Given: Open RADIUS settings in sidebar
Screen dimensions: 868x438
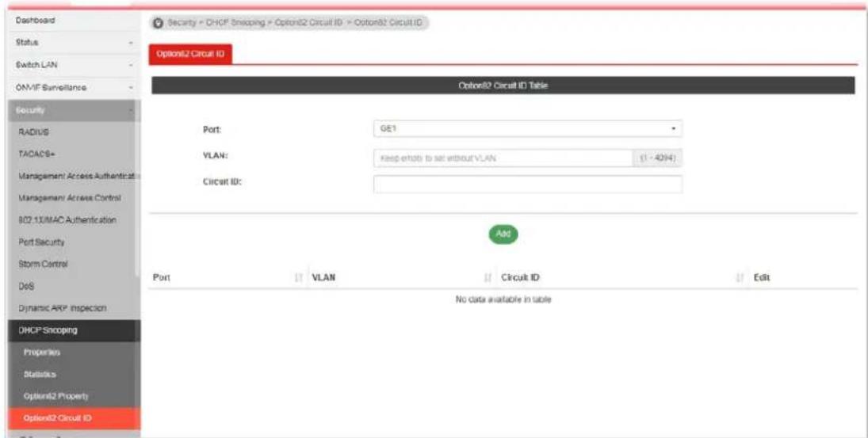Looking at the screenshot, I should [x=75, y=132].
